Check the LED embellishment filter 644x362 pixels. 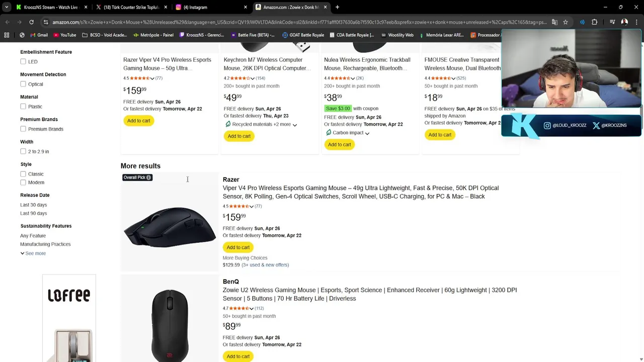pos(23,61)
